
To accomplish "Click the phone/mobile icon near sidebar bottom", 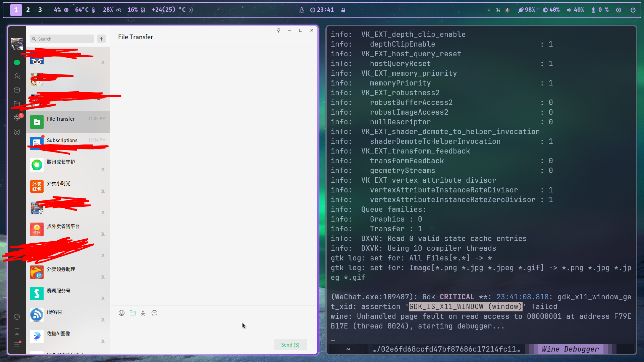I will click(17, 331).
